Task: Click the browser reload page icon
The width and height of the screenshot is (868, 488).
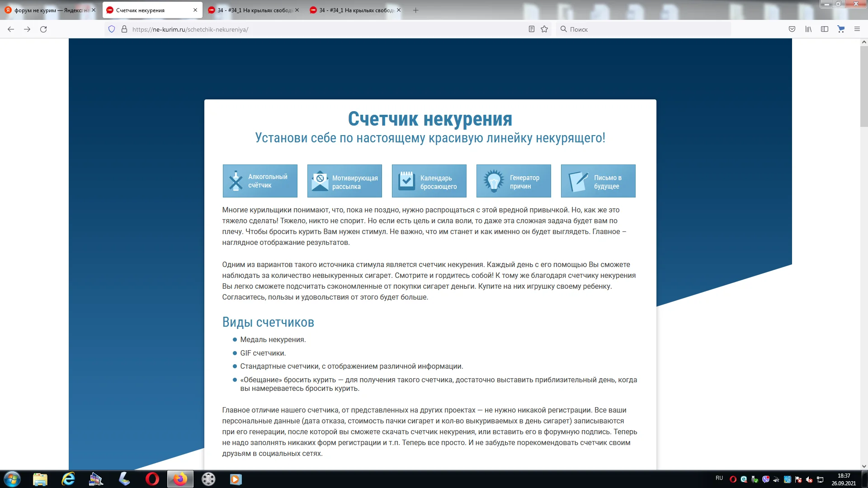Action: 43,29
